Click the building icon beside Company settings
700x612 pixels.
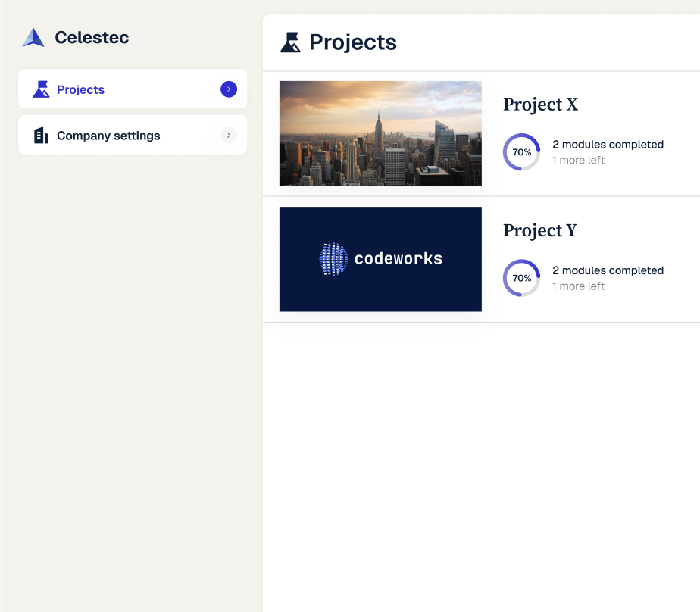pyautogui.click(x=41, y=136)
